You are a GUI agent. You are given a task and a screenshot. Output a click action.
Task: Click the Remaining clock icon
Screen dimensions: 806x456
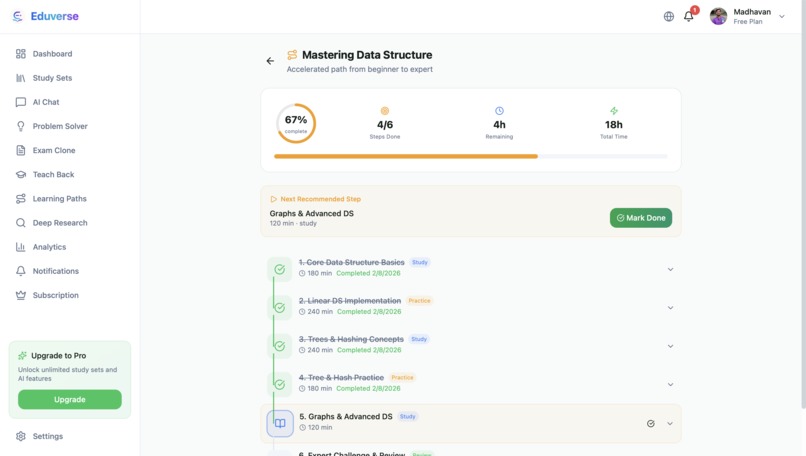tap(499, 111)
